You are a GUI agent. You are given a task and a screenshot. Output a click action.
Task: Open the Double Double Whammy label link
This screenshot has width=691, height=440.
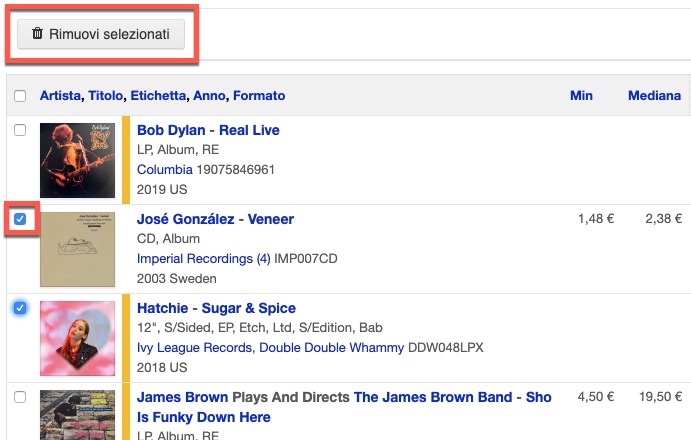pos(331,348)
